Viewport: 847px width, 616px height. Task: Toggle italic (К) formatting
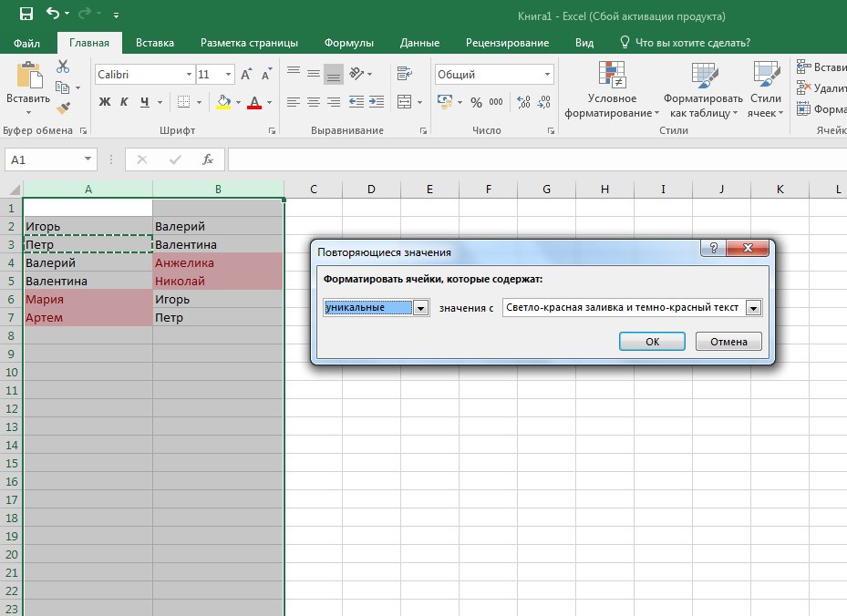(122, 102)
